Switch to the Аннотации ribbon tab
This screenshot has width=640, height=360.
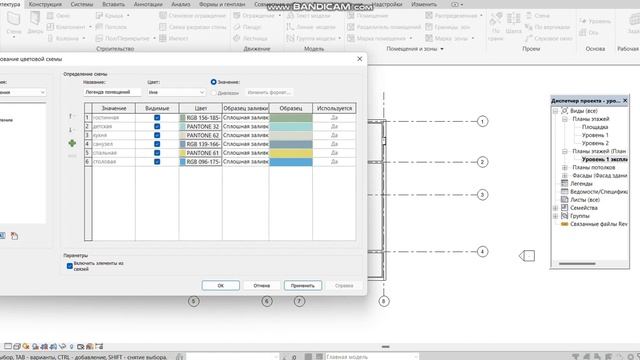click(148, 4)
